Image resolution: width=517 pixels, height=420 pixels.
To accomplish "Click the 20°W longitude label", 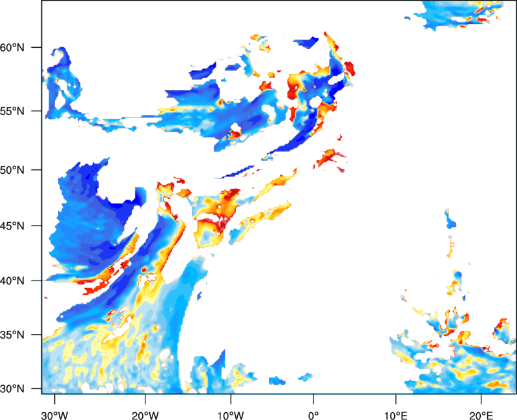I will click(x=145, y=415).
